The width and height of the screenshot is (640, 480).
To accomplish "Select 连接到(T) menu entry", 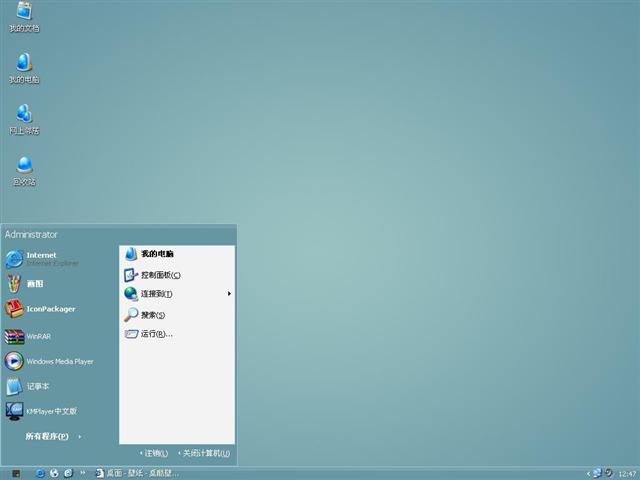I will [x=177, y=294].
